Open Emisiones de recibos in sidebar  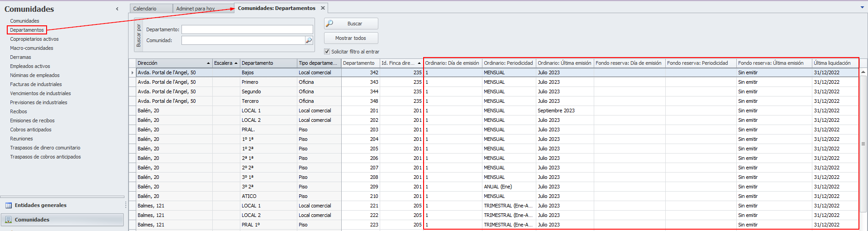pos(33,120)
